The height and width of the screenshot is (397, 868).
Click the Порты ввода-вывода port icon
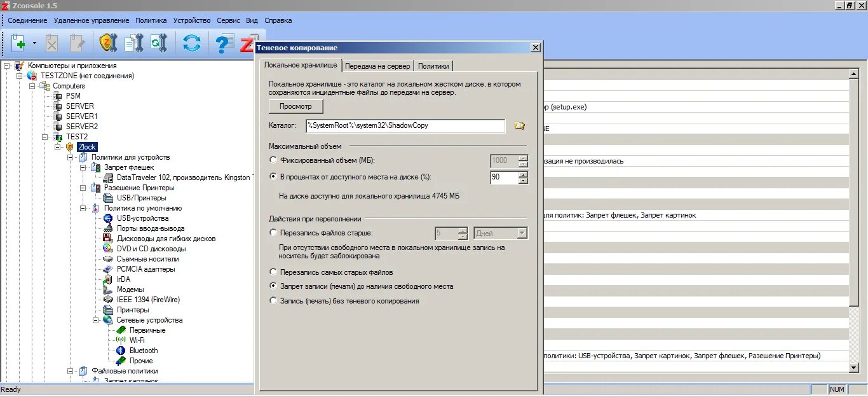108,228
